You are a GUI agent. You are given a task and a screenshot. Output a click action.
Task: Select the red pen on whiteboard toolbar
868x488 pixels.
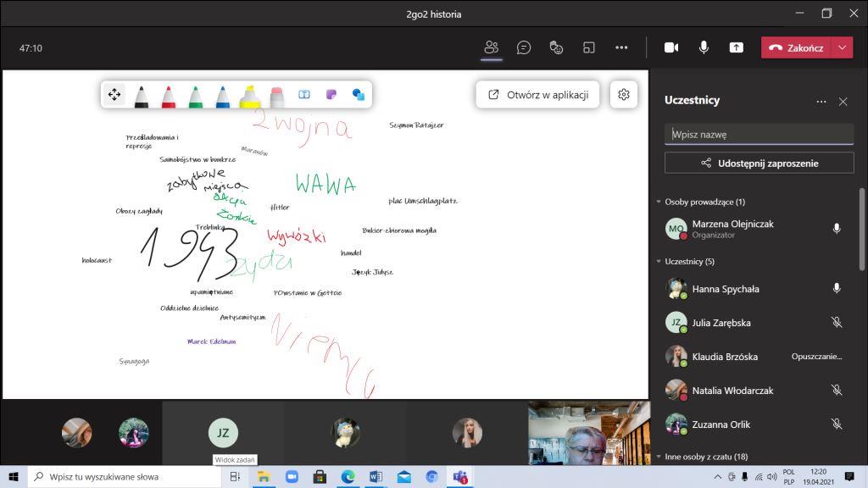(x=168, y=96)
